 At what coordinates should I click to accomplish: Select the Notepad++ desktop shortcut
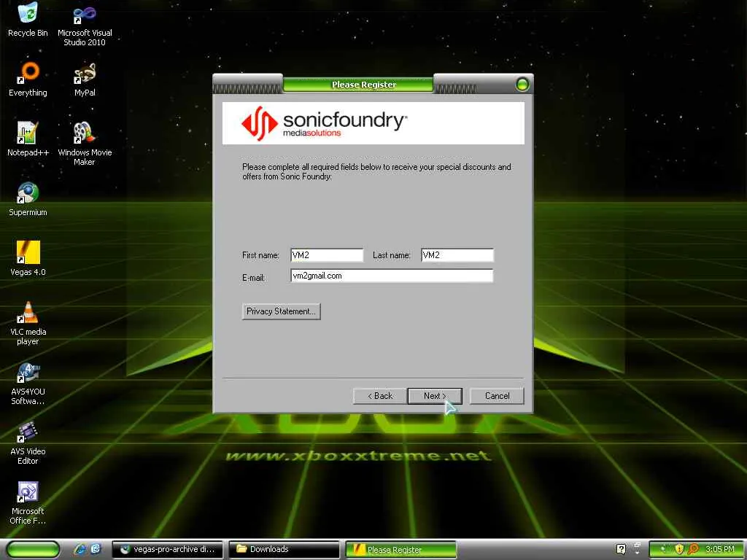(28, 139)
